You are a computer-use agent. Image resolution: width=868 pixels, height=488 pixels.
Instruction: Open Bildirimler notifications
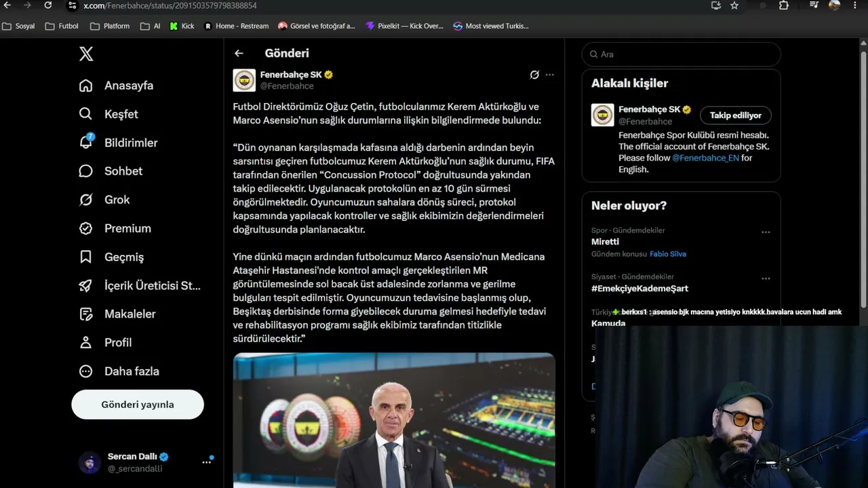[x=118, y=142]
